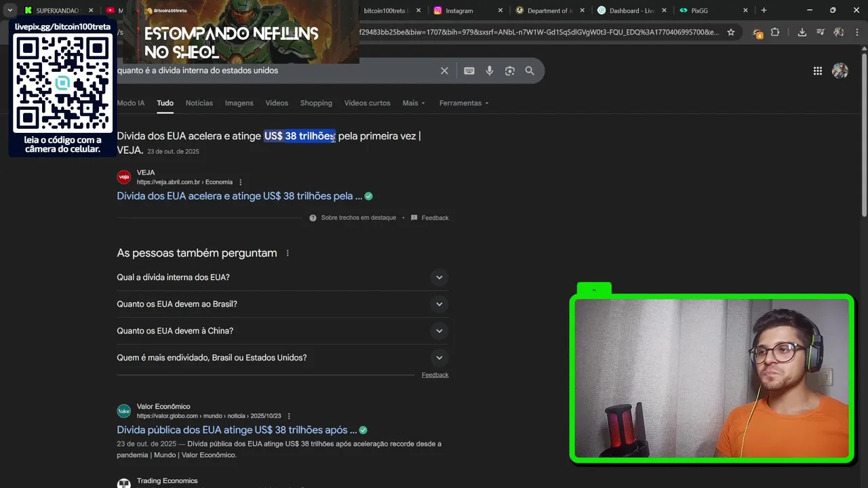This screenshot has width=868, height=488.
Task: Click the Valor Econômico site favicon
Action: [123, 411]
